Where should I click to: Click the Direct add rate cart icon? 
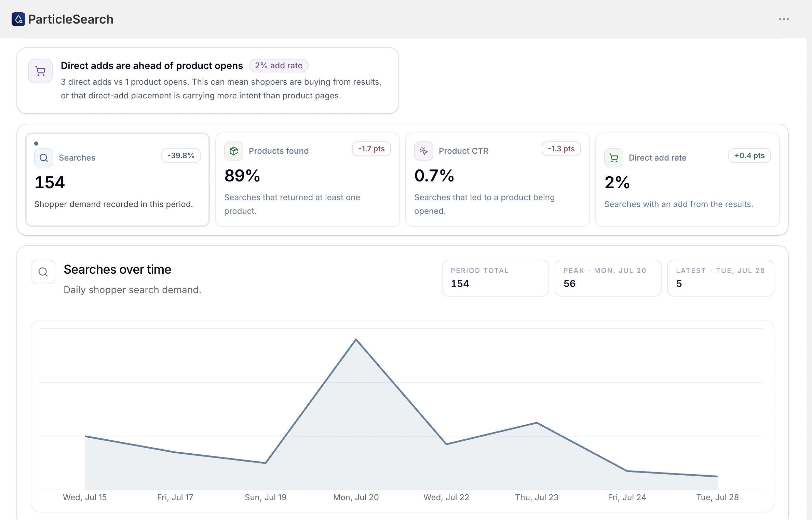pyautogui.click(x=614, y=158)
